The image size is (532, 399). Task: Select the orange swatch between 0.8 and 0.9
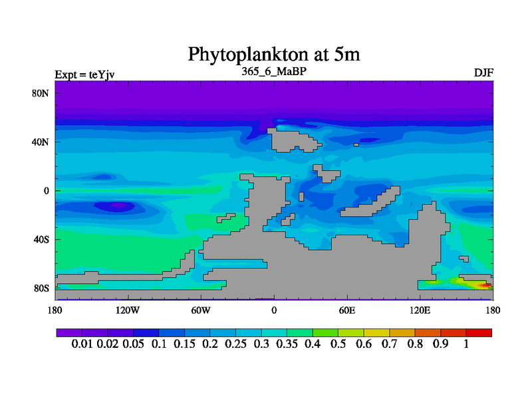tap(428, 332)
